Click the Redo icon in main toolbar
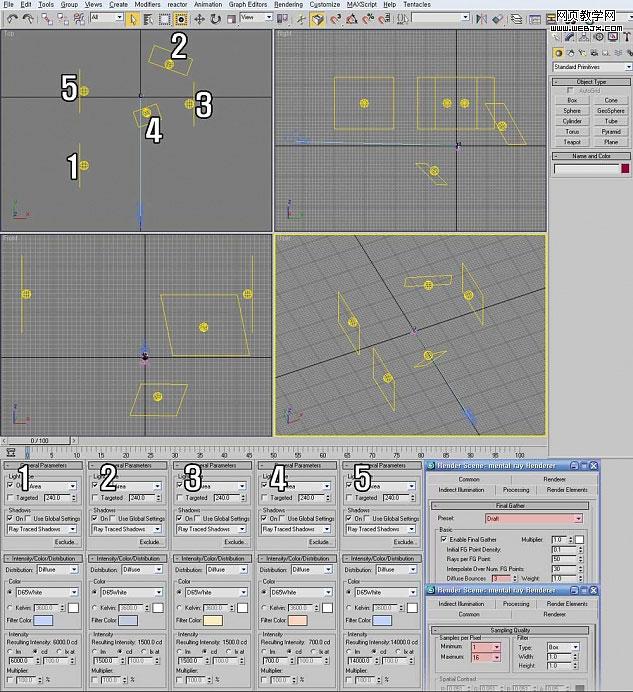This screenshot has height=692, width=633. coord(28,19)
